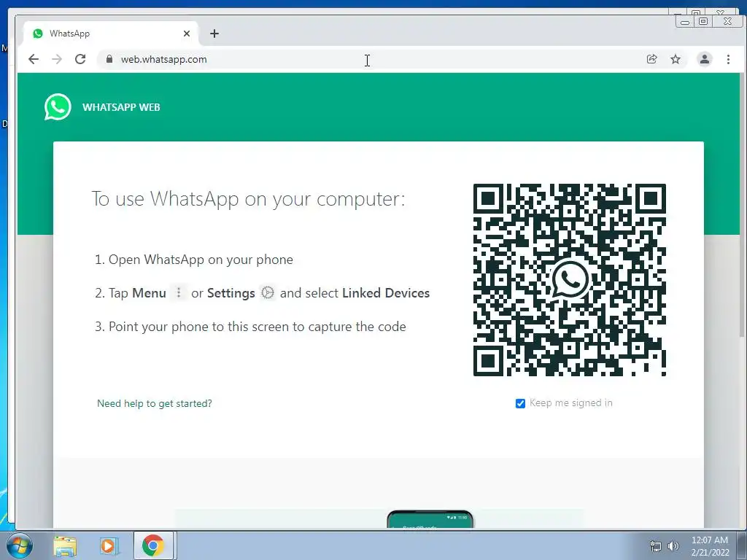The image size is (747, 560).
Task: Click the Settings gear icon in step 2
Action: pyautogui.click(x=268, y=292)
